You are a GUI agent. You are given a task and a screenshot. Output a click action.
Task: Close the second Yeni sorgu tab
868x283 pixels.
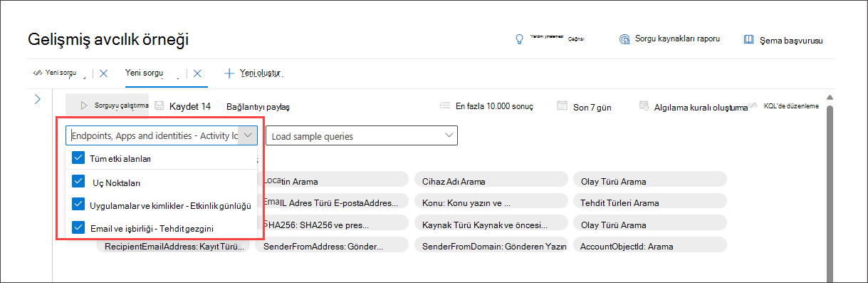coord(197,73)
